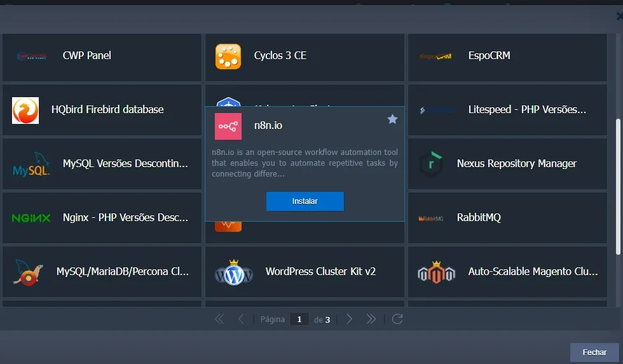Open the RabbitMQ tile
Viewport: 623px width, 364px height.
(x=507, y=218)
